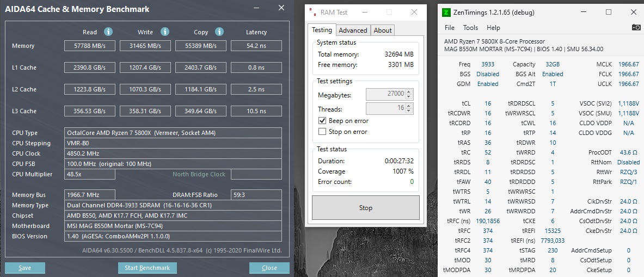Click the CPU Stepping value VMR-B0
This screenshot has height=277, width=644.
pyautogui.click(x=173, y=143)
